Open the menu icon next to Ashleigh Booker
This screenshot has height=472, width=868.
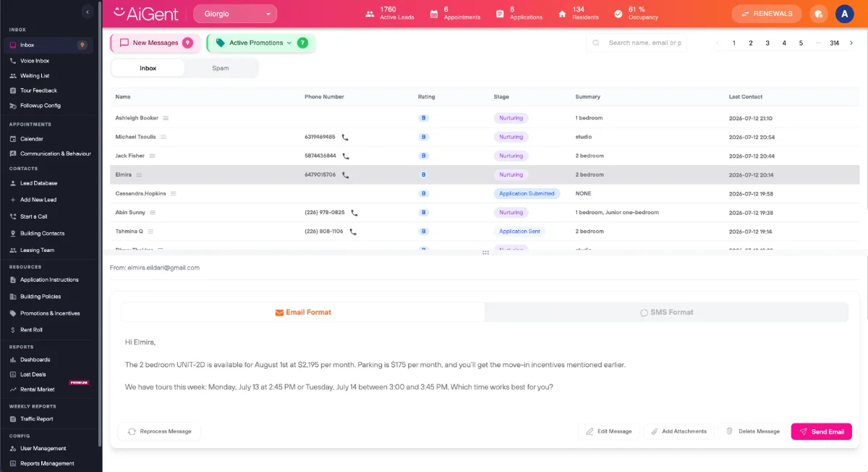click(x=166, y=118)
